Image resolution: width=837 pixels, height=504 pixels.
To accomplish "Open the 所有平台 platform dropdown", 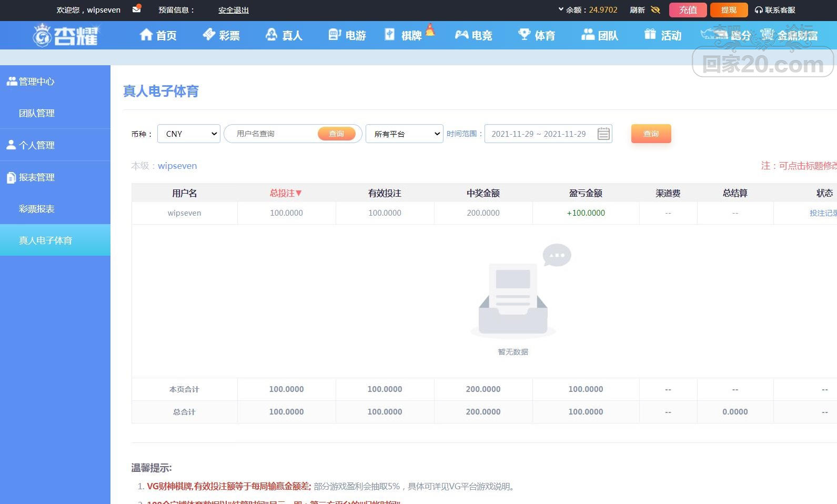I will 405,134.
